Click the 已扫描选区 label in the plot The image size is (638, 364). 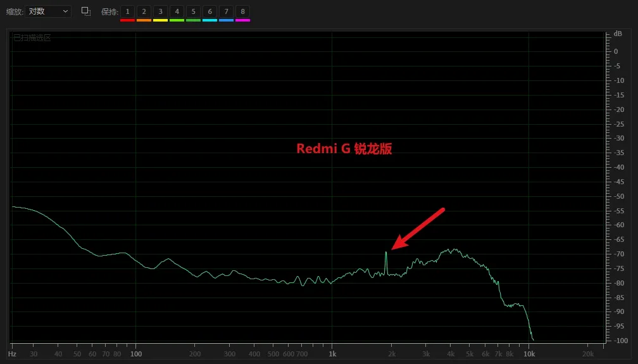tap(32, 38)
